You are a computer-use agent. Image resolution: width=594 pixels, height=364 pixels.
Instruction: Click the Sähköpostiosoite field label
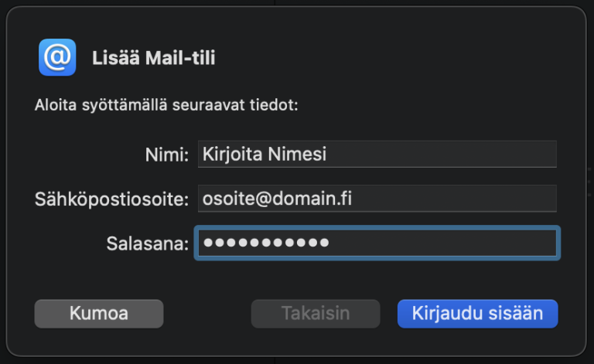point(111,199)
